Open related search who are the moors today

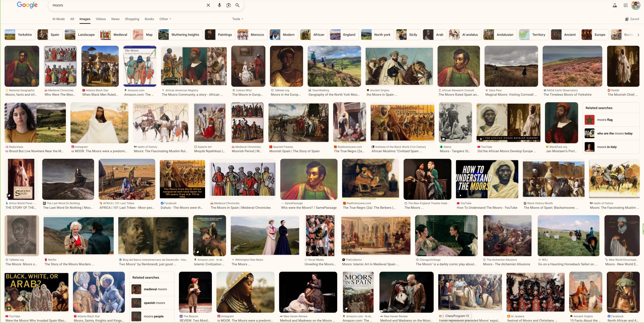(611, 133)
